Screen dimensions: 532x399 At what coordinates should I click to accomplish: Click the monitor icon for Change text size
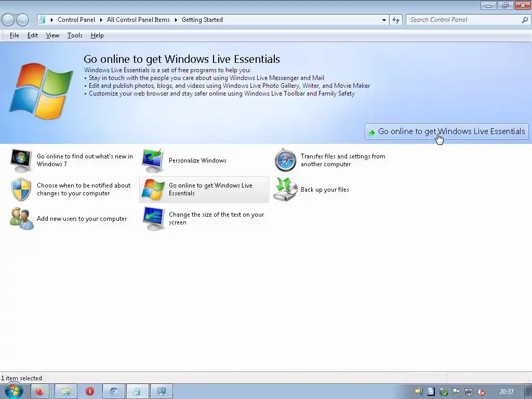153,219
